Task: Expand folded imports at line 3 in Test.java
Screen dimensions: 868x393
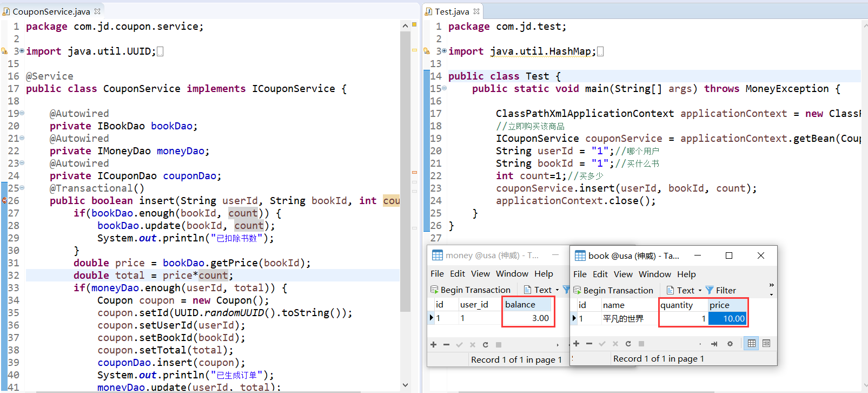Action: [x=445, y=51]
